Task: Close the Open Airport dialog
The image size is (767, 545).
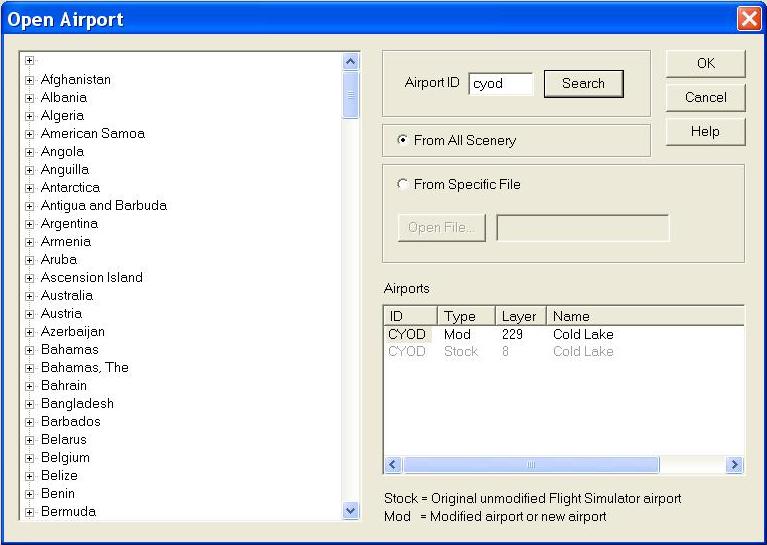Action: tap(749, 19)
